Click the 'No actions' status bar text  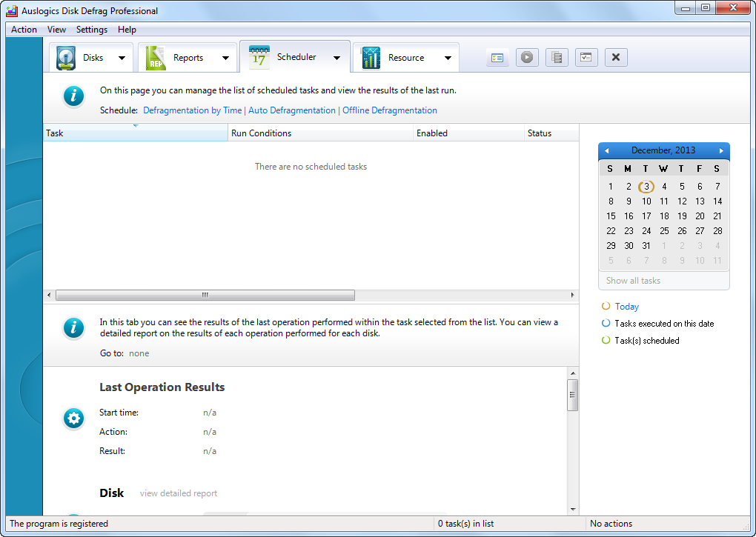pos(611,524)
